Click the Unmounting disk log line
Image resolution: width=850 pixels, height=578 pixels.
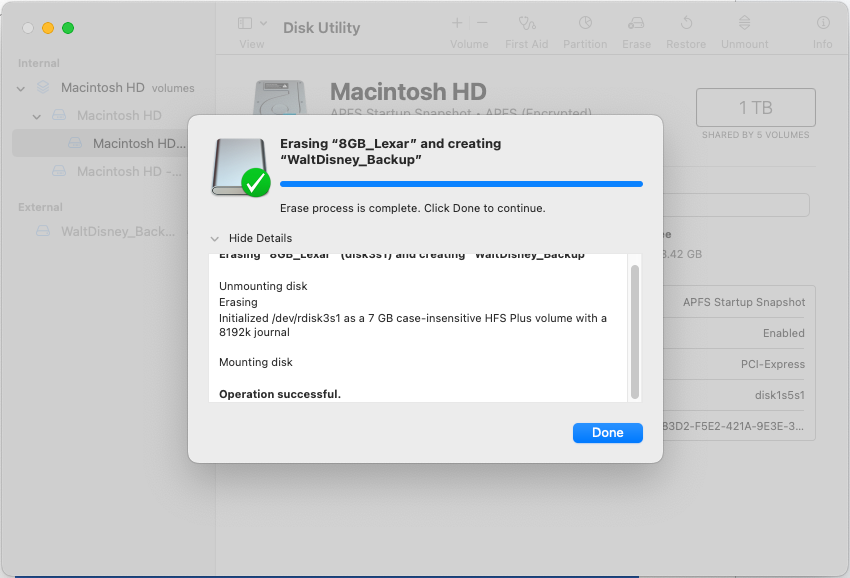coord(263,286)
